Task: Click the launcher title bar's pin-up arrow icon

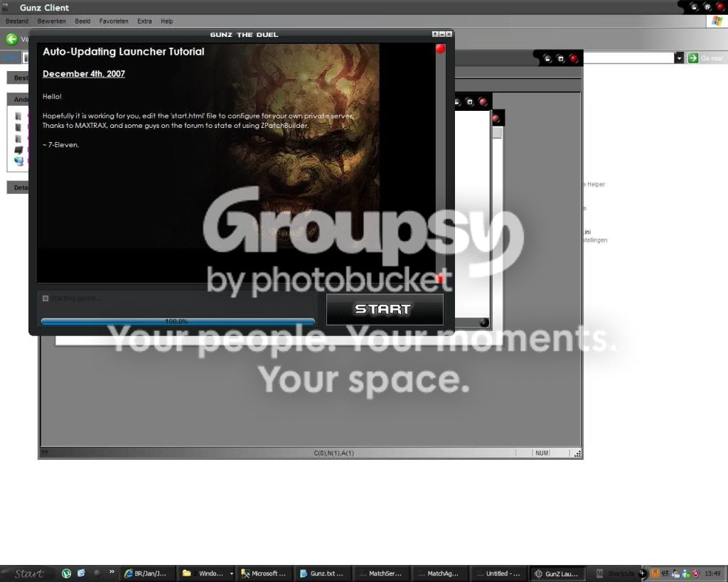Action: 435,34
